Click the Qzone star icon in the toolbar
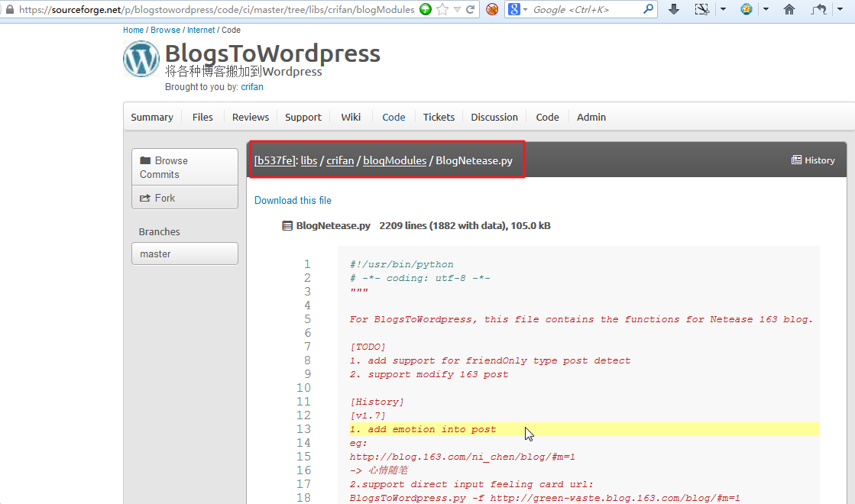Screen dimensions: 855x504 click(x=746, y=9)
